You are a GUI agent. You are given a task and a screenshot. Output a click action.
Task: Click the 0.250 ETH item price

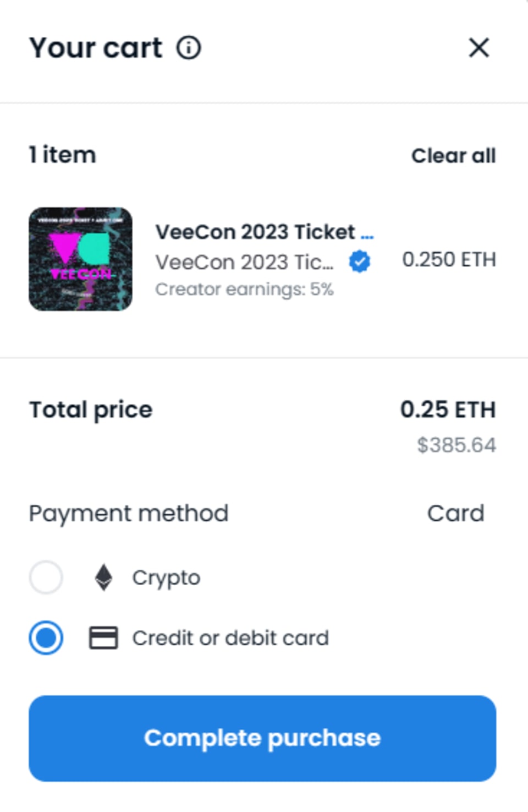click(x=449, y=259)
